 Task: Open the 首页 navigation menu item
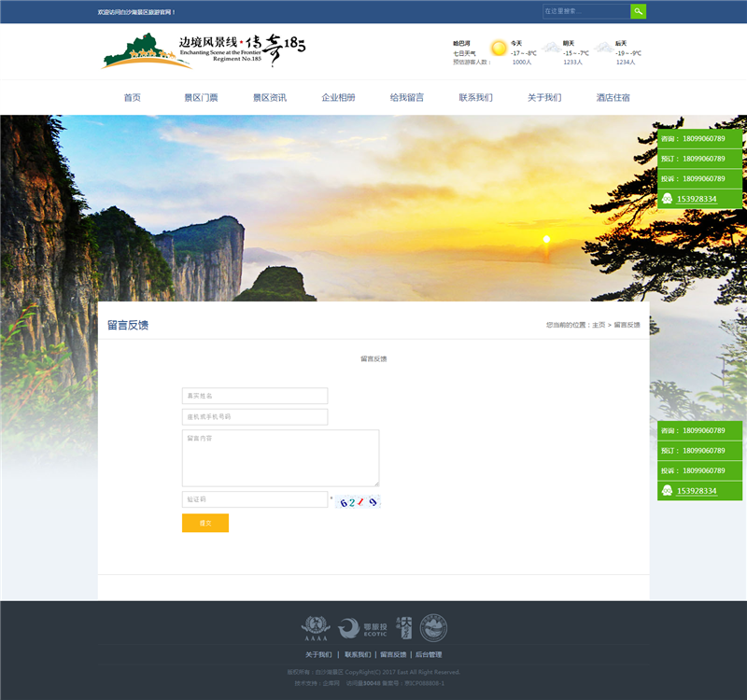coord(132,98)
